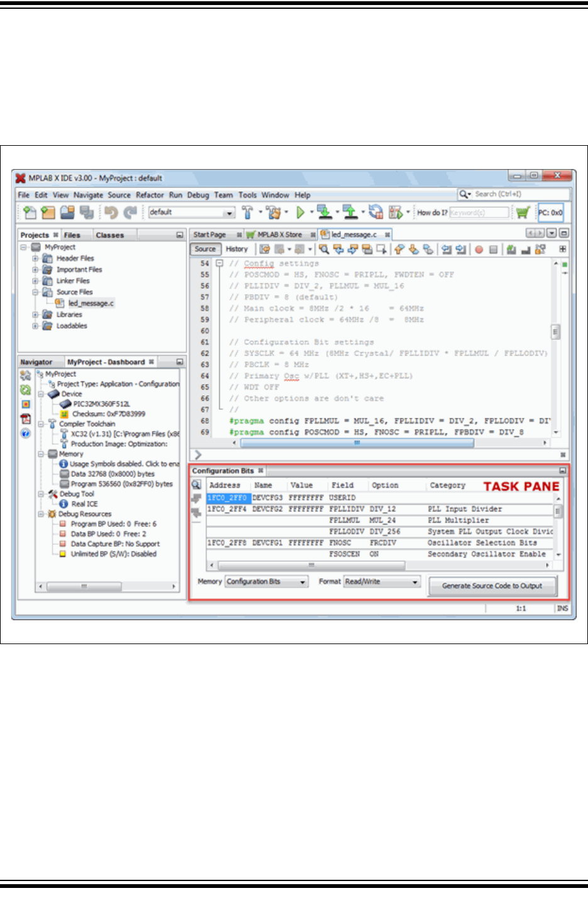Viewport: 588px width, 898px height.
Task: Click the Undo arrow in main toolbar
Action: point(111,212)
